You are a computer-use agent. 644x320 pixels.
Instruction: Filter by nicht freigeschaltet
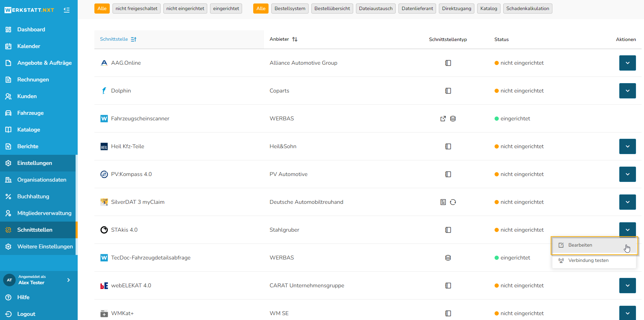pos(137,9)
